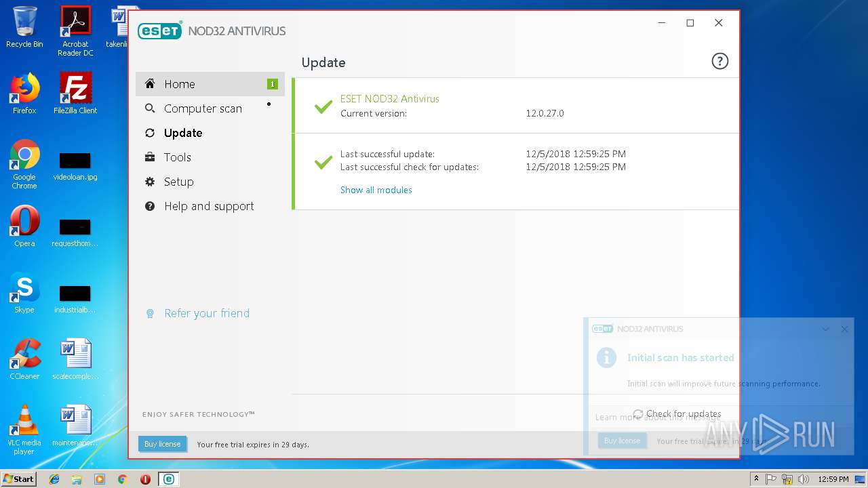The width and height of the screenshot is (868, 488).
Task: Select the VLC media player desktop icon
Action: 24,430
